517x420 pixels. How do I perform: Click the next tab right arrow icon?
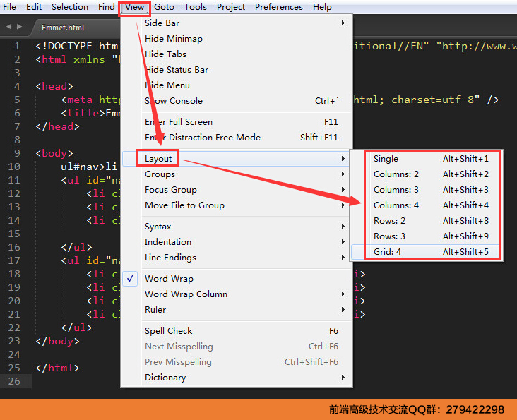tap(20, 27)
